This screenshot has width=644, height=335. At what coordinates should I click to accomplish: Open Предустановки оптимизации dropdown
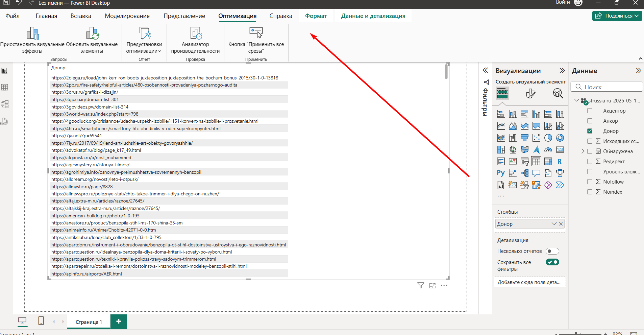click(144, 48)
